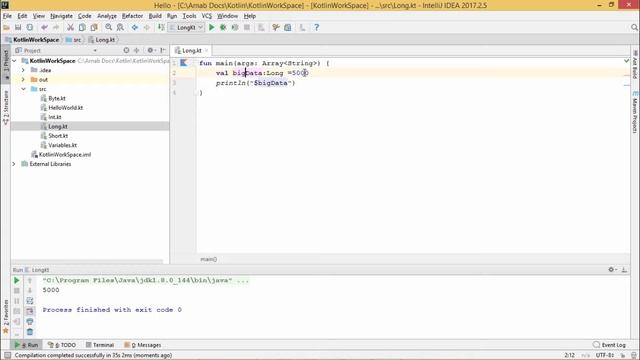Click the Help question mark icon
The image size is (640, 360).
[x=316, y=27]
